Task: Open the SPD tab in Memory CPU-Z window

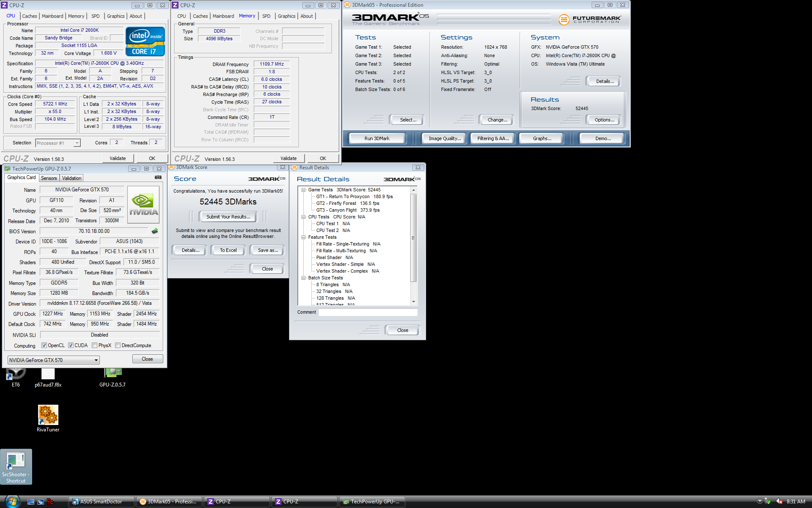Action: tap(266, 16)
